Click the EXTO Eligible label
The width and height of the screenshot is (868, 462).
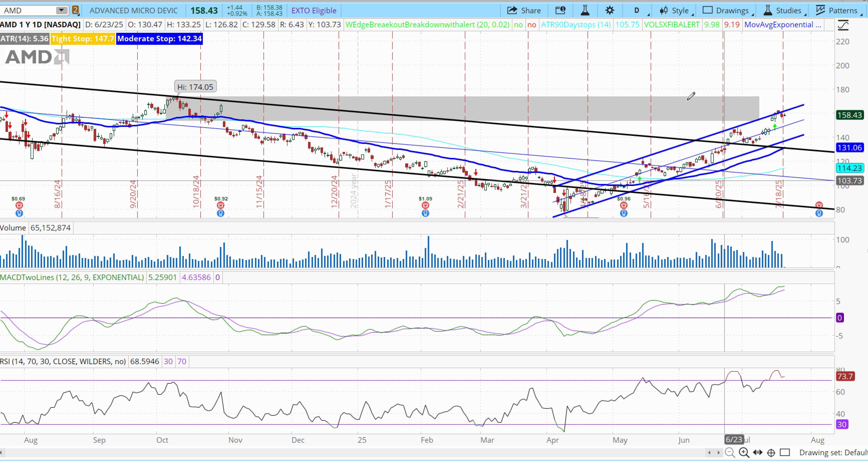click(314, 11)
